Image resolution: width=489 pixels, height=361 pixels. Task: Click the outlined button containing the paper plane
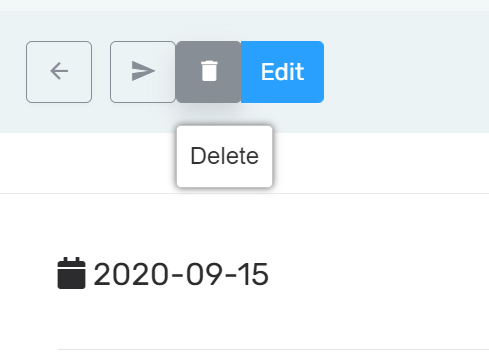(x=143, y=72)
